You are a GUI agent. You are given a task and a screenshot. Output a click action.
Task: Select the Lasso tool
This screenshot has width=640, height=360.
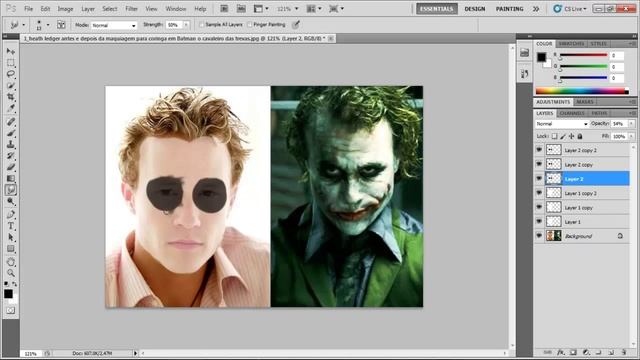11,74
